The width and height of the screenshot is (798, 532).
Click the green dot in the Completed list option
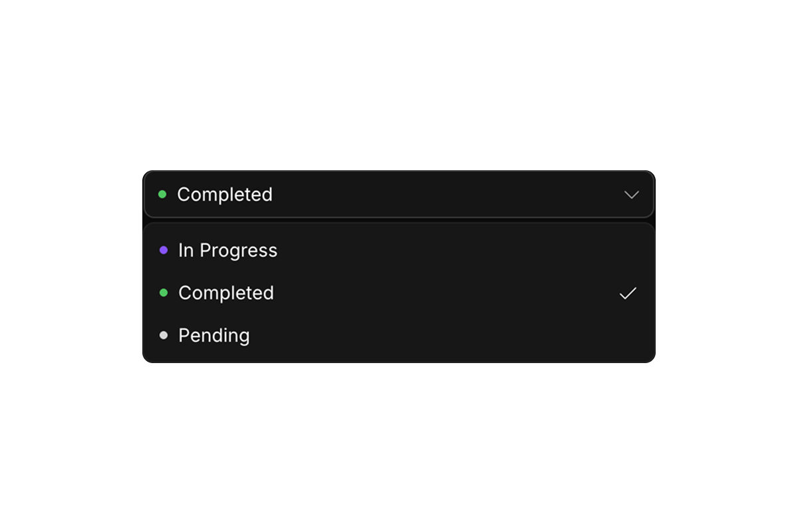pos(164,293)
